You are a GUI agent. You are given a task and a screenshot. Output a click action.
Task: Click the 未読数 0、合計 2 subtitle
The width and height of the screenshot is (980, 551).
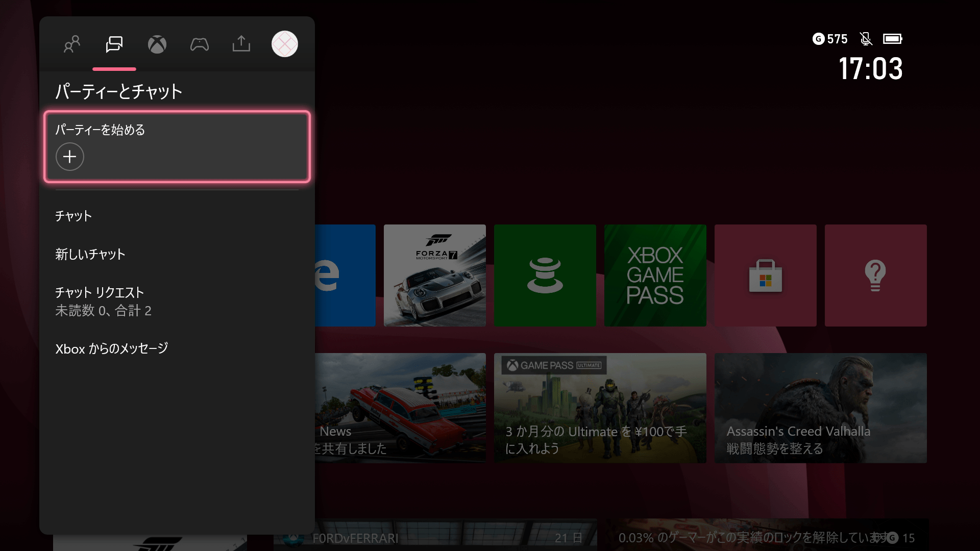coord(103,311)
